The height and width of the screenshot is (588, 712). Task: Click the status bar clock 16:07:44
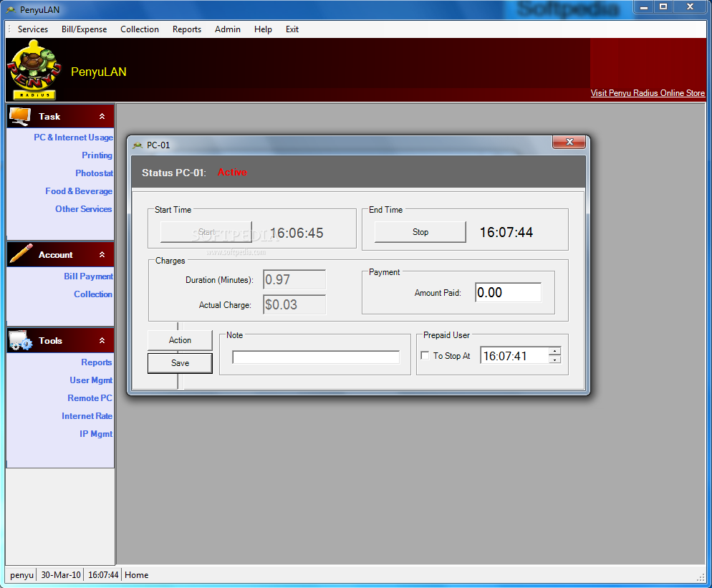point(103,575)
